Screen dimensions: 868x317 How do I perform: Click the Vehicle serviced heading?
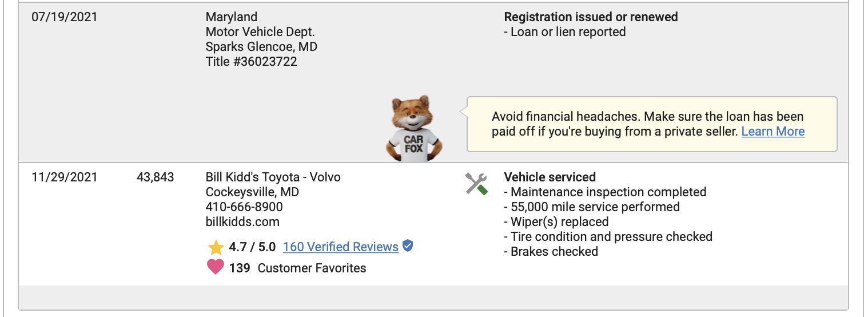550,177
